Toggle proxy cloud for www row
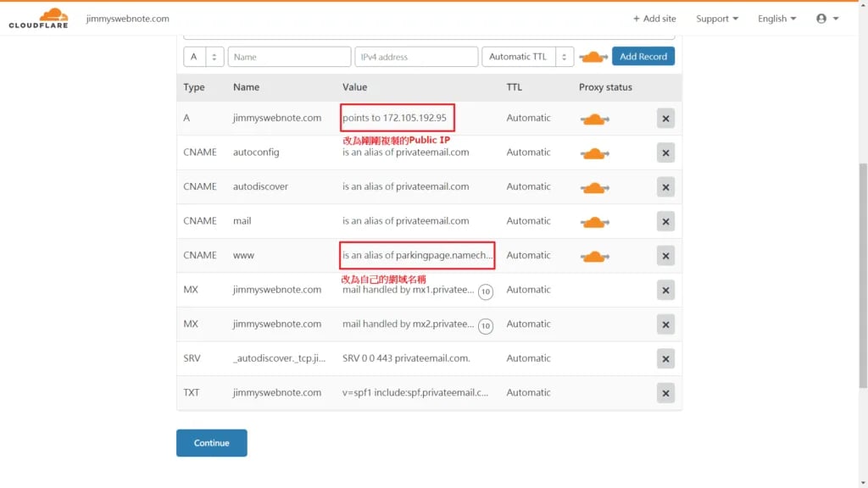868x488 pixels. click(594, 256)
